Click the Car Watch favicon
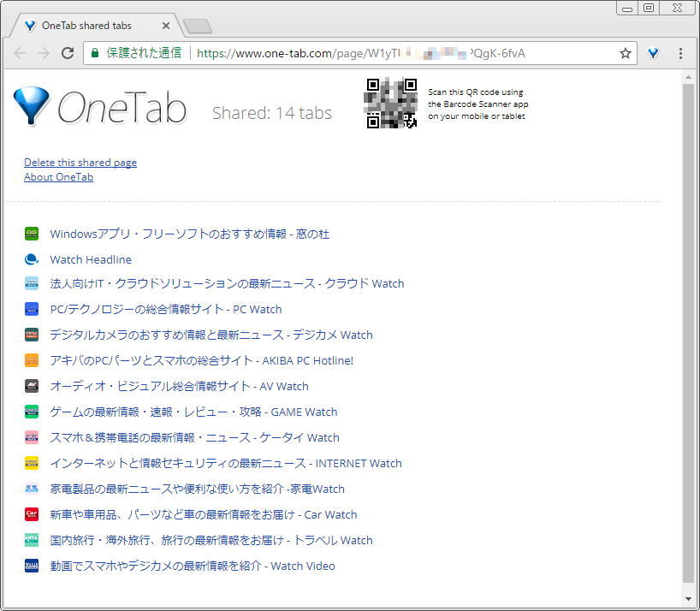Image resolution: width=700 pixels, height=611 pixels. [31, 514]
